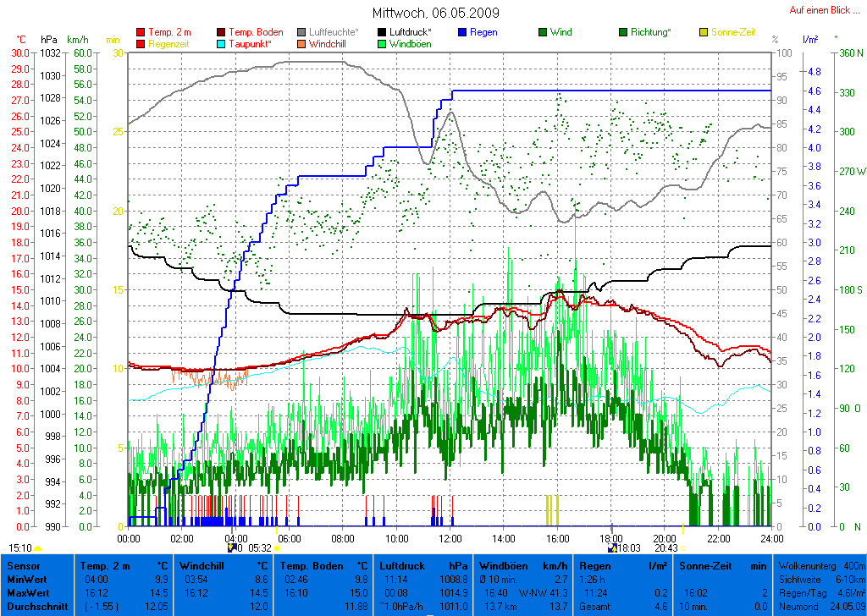Image resolution: width=867 pixels, height=616 pixels.
Task: Click the Luftdruck hPa table header
Action: [x=423, y=565]
